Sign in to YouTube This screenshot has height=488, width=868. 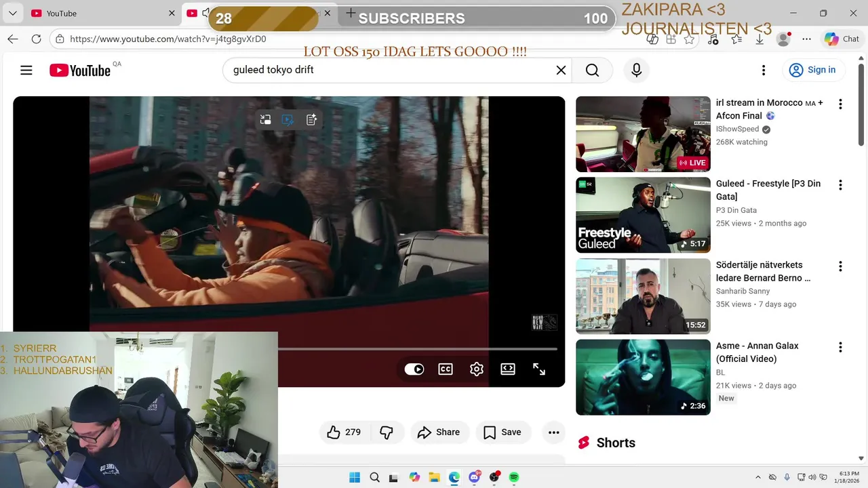tap(812, 70)
